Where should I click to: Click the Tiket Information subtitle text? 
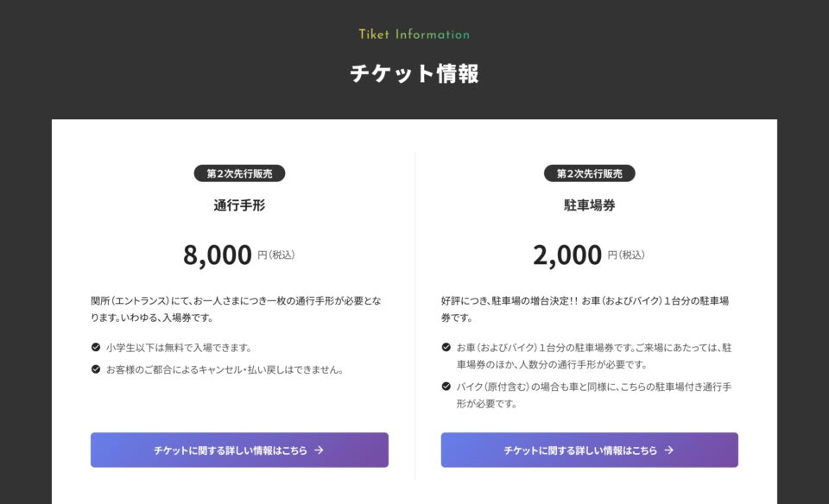[414, 35]
